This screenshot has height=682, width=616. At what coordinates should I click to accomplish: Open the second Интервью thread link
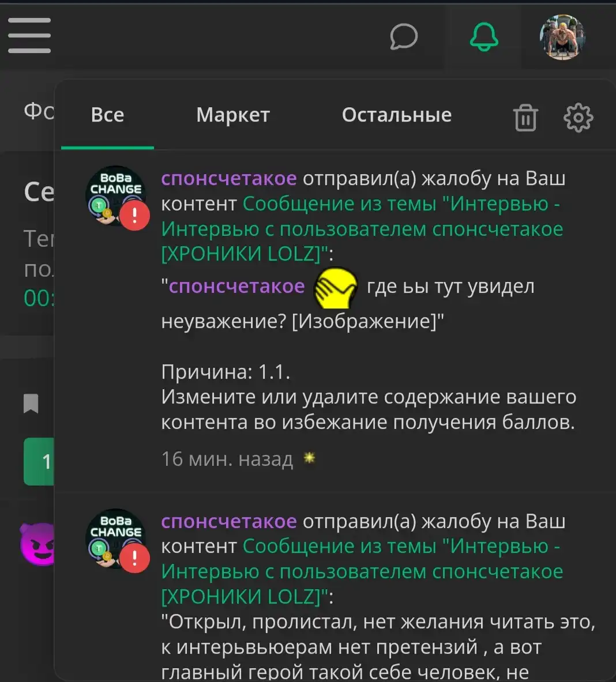pos(362,571)
